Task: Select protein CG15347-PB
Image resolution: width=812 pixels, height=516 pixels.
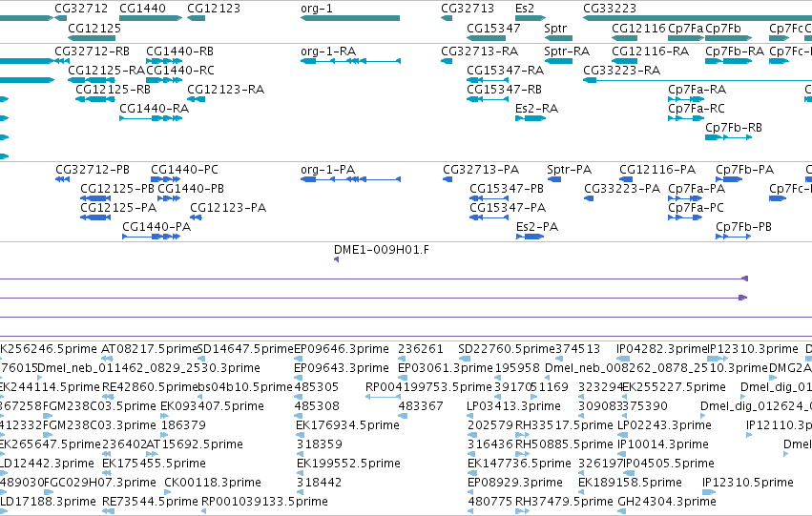Action: [x=507, y=189]
